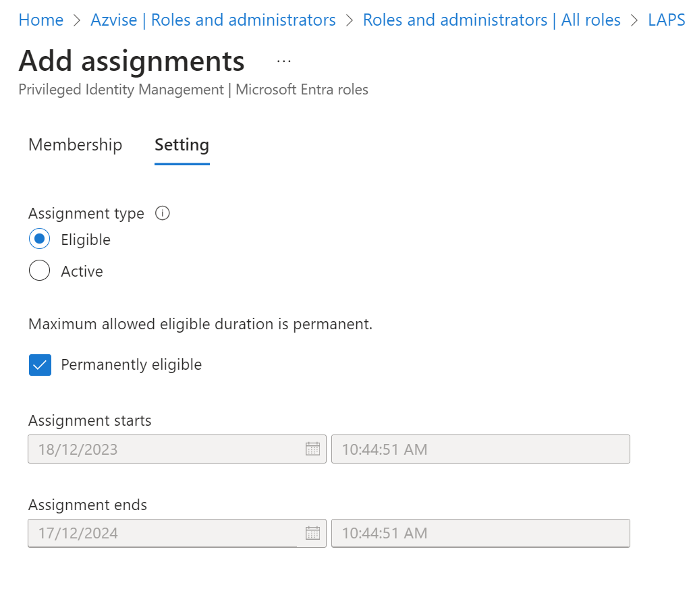
Task: Click the Permanently eligible label text
Action: [x=131, y=364]
